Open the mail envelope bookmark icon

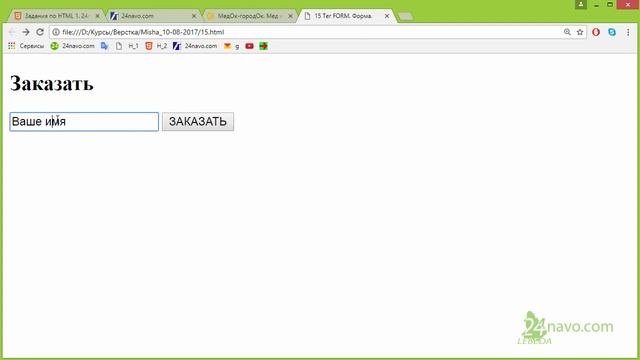coord(227,46)
